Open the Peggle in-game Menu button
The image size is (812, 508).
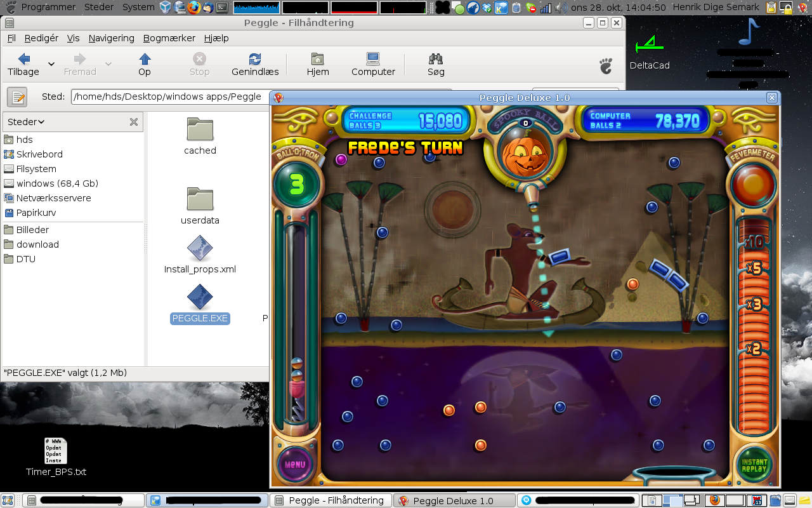pyautogui.click(x=294, y=464)
